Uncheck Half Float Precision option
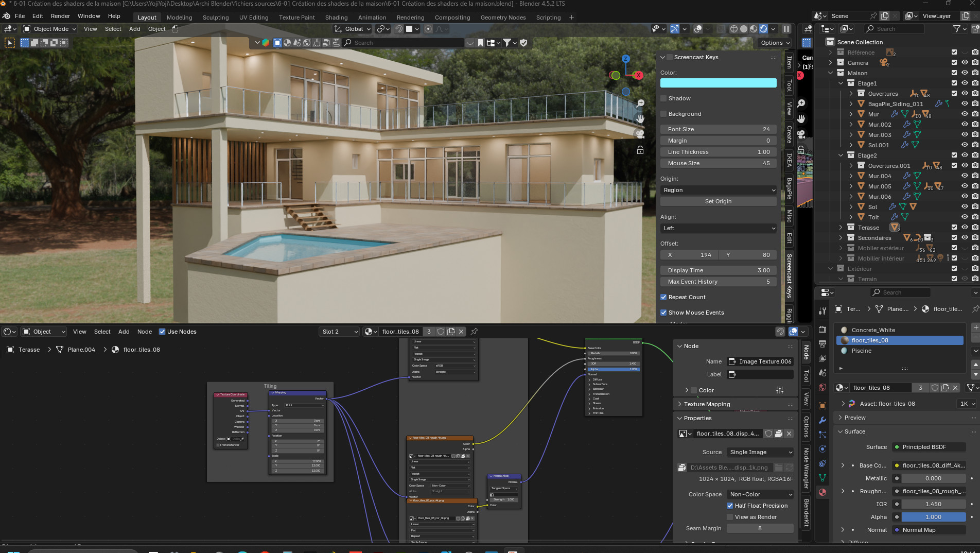Screen dimensions: 980x553 point(730,506)
